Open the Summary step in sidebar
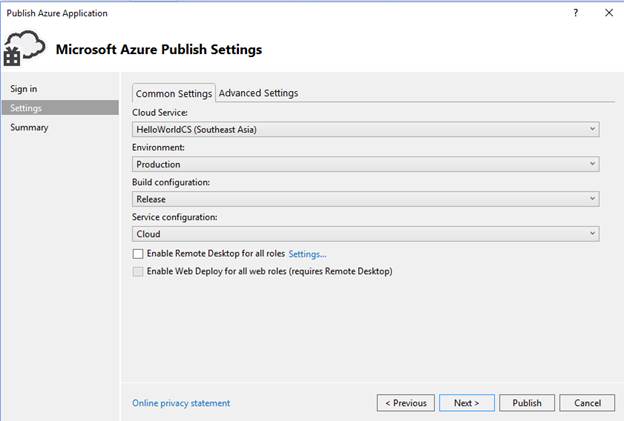This screenshot has width=624, height=421. tap(29, 127)
